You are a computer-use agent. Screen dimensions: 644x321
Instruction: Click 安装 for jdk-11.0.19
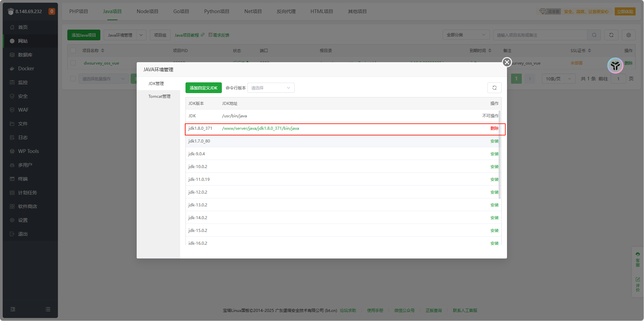(x=494, y=179)
